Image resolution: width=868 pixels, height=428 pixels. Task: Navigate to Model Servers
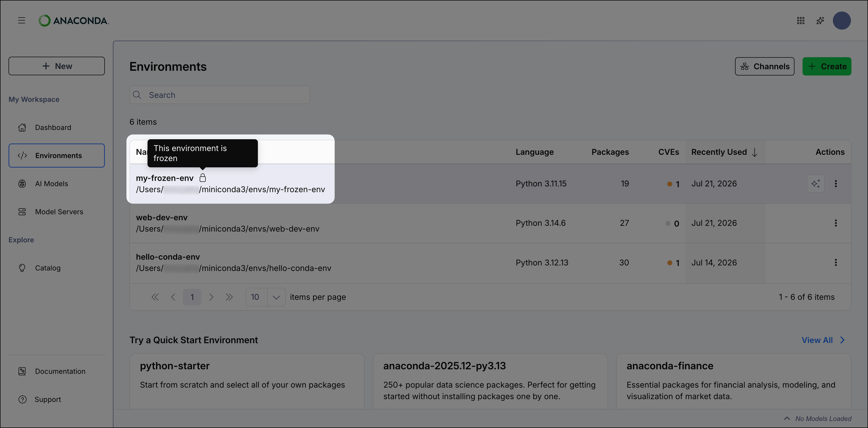(57, 212)
